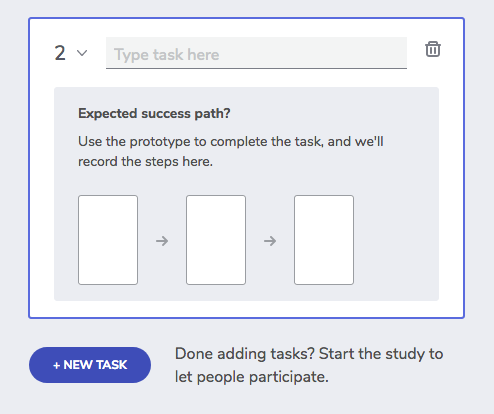The width and height of the screenshot is (494, 414).
Task: Click the 'Done adding tasks?' hint text
Action: [245, 354]
